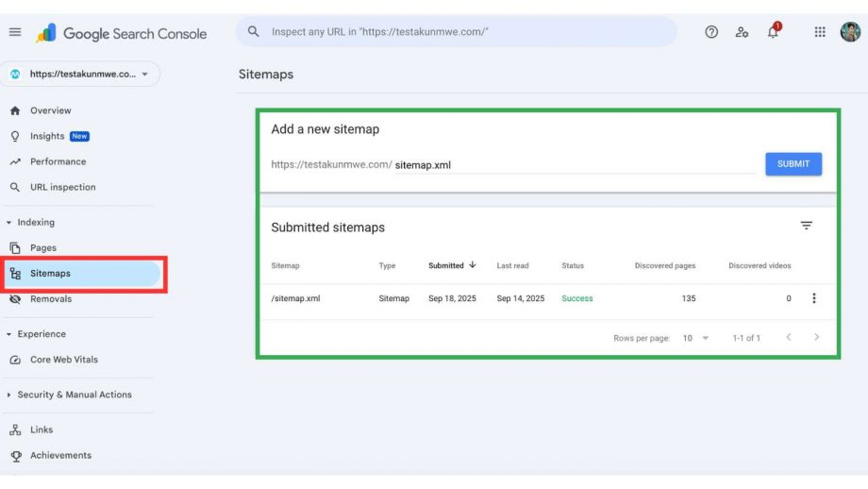Click the Achievements trophy icon
This screenshot has height=489, width=868.
click(16, 456)
